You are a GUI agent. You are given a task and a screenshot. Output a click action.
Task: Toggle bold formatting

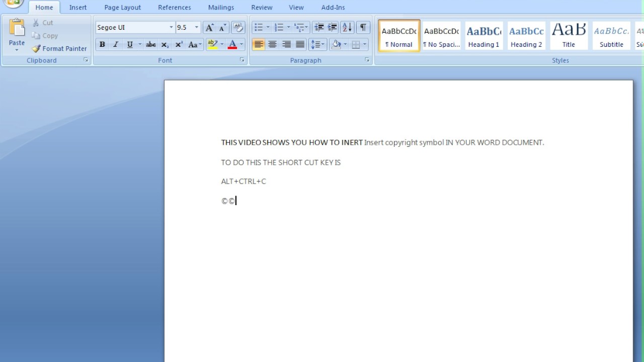coord(102,44)
